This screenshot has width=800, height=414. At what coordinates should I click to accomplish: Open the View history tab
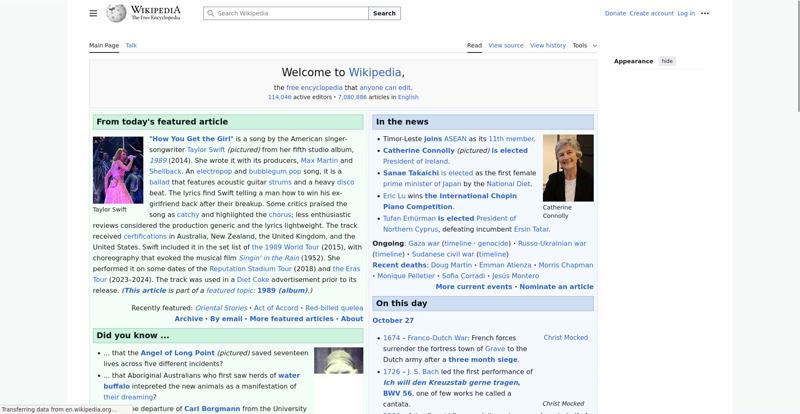tap(547, 45)
